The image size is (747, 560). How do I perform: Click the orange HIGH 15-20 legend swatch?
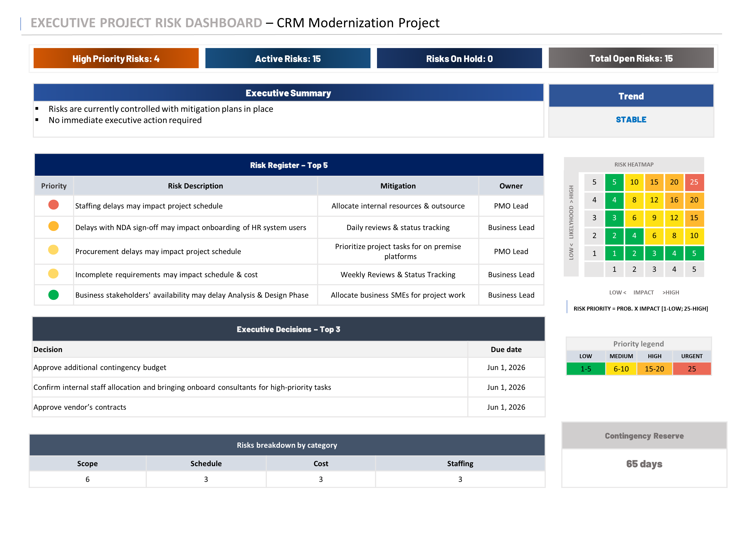tap(654, 369)
